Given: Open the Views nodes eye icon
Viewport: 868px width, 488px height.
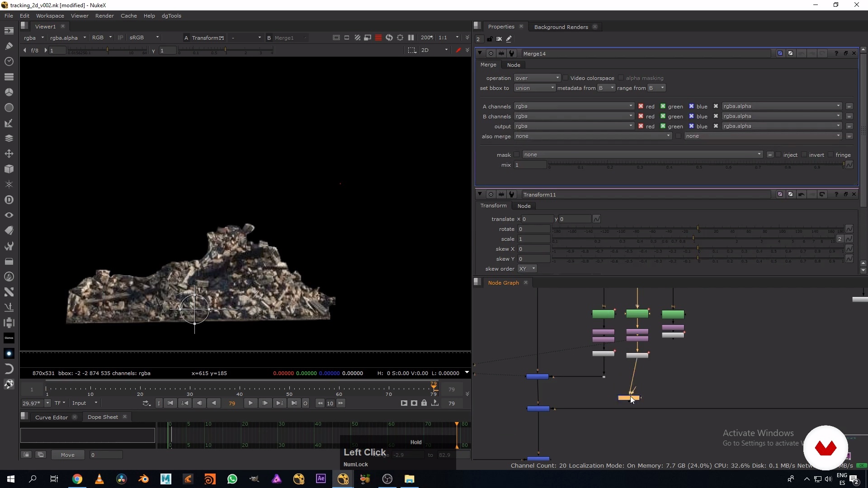Looking at the screenshot, I should (9, 215).
